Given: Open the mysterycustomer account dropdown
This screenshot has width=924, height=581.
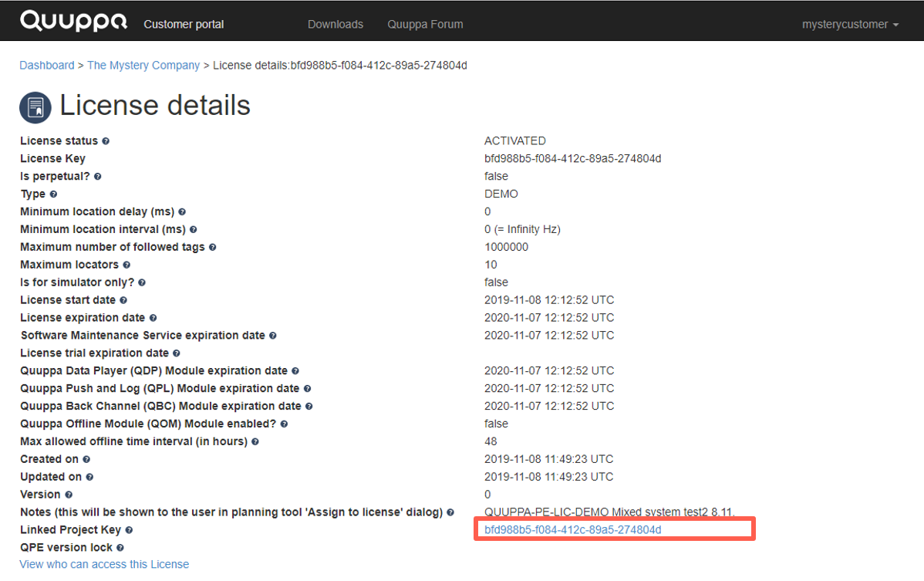Looking at the screenshot, I should coord(850,24).
